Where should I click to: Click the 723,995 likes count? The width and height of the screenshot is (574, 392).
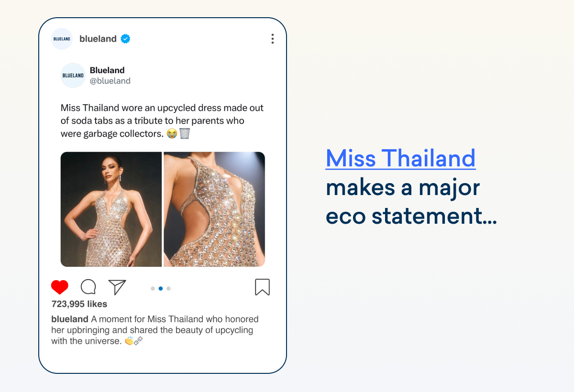[79, 304]
